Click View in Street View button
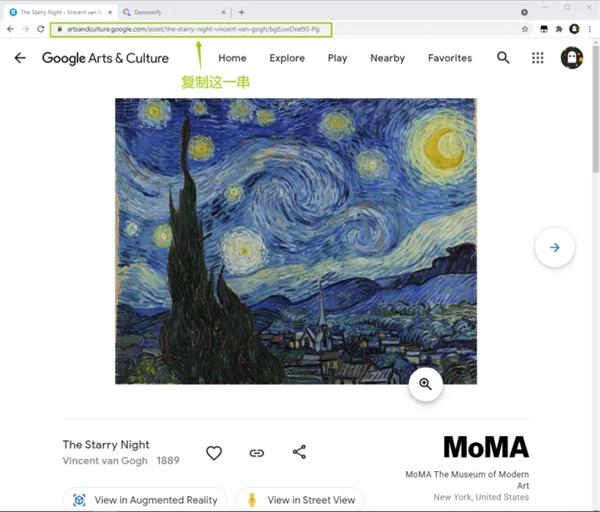Screen dimensions: 600x512 click(x=300, y=500)
